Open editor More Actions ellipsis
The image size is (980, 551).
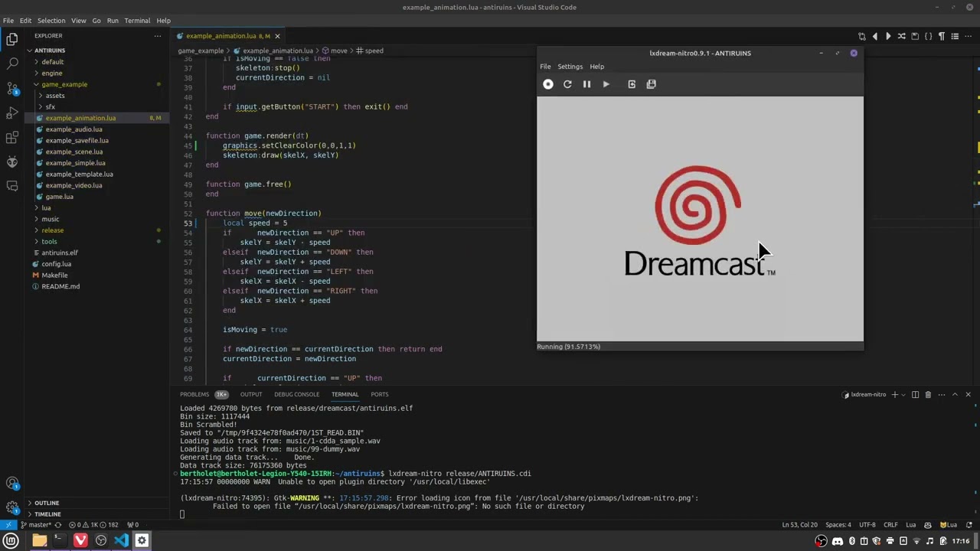[x=969, y=36]
